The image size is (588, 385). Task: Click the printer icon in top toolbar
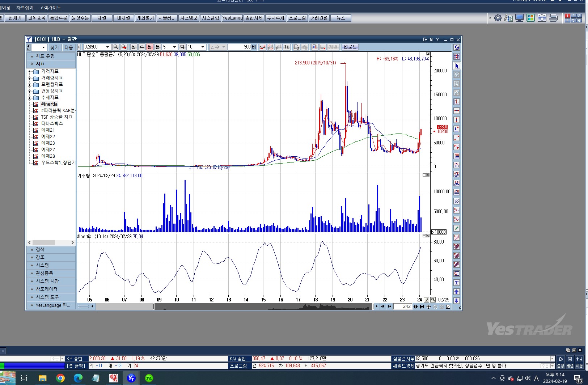(x=553, y=18)
